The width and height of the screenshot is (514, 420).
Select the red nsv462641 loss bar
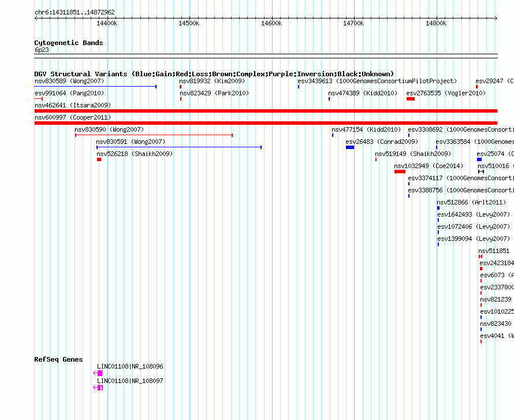pos(266,111)
